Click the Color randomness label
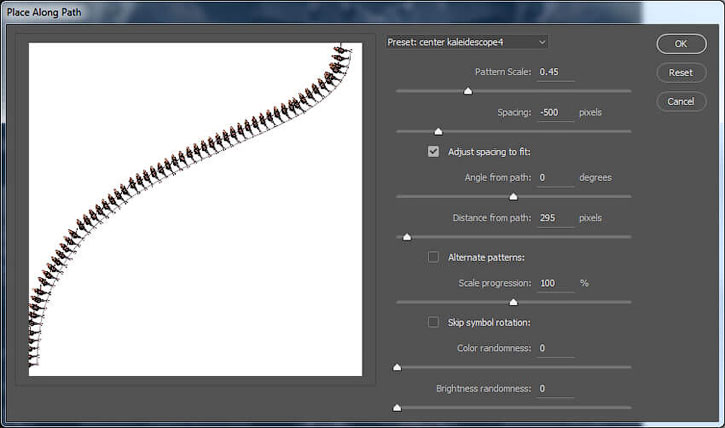This screenshot has height=428, width=725. tap(494, 348)
